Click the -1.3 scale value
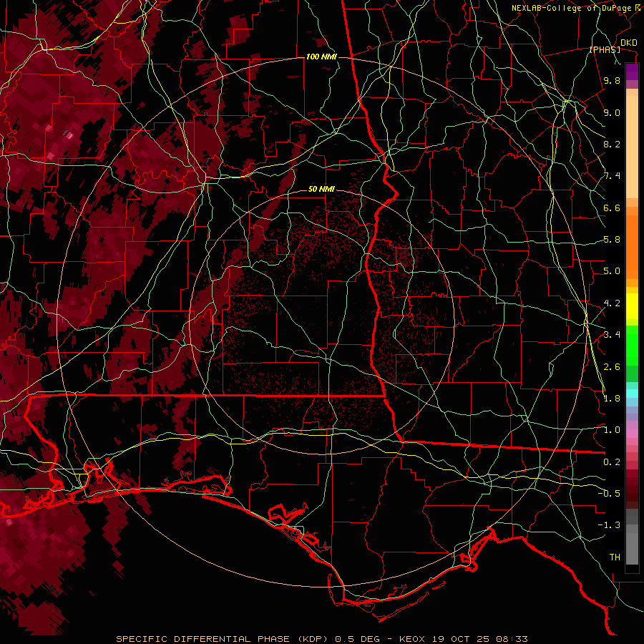This screenshot has width=644, height=644. tap(609, 525)
